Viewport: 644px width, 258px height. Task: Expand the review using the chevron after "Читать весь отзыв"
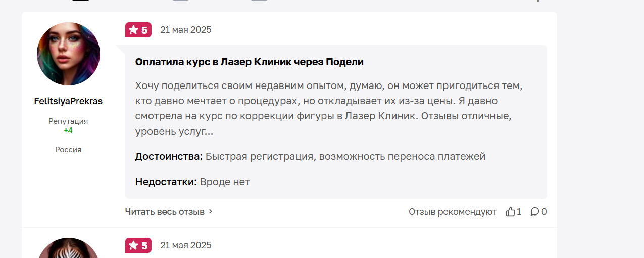[211, 212]
